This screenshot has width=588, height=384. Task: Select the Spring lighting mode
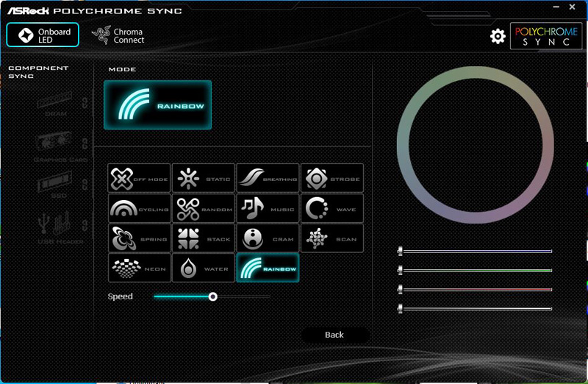pos(139,238)
